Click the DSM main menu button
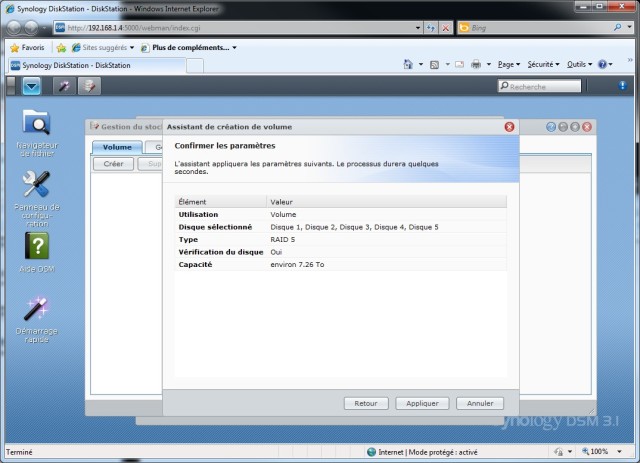This screenshot has height=463, width=640. (x=32, y=87)
